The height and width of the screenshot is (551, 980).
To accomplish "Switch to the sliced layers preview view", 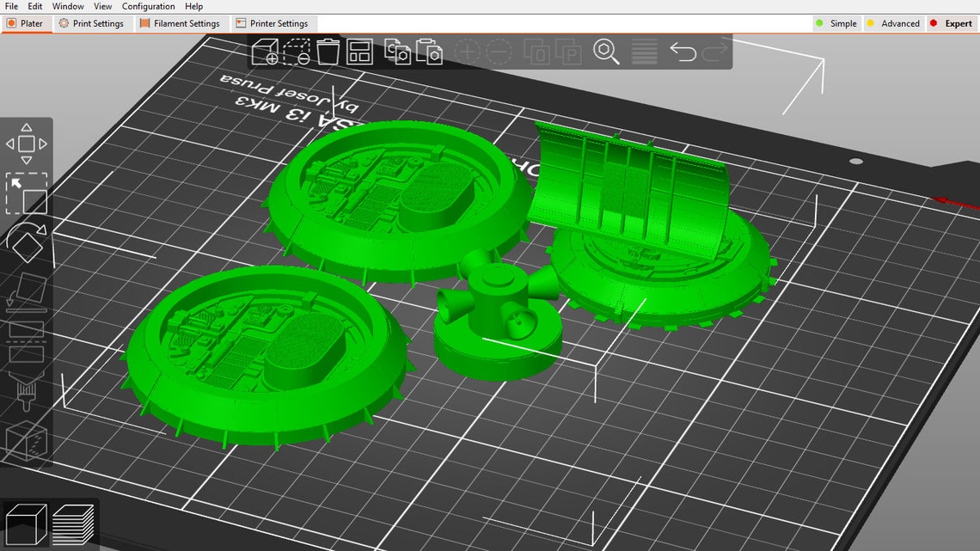I will click(x=74, y=524).
